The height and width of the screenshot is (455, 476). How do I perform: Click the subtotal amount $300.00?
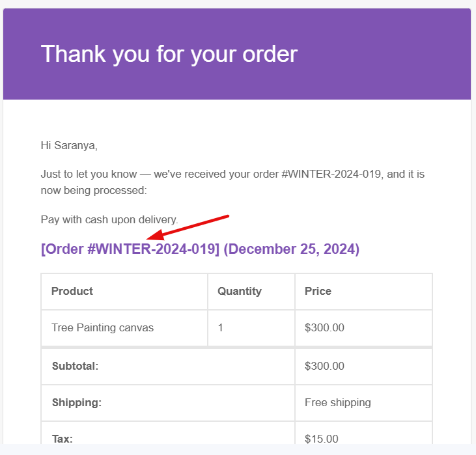tap(325, 366)
